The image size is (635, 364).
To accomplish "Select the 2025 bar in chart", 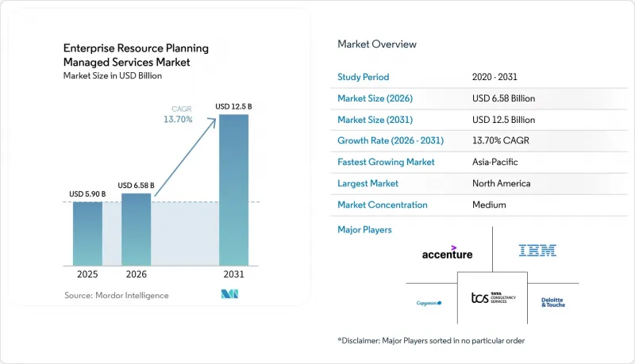I will pos(87,234).
